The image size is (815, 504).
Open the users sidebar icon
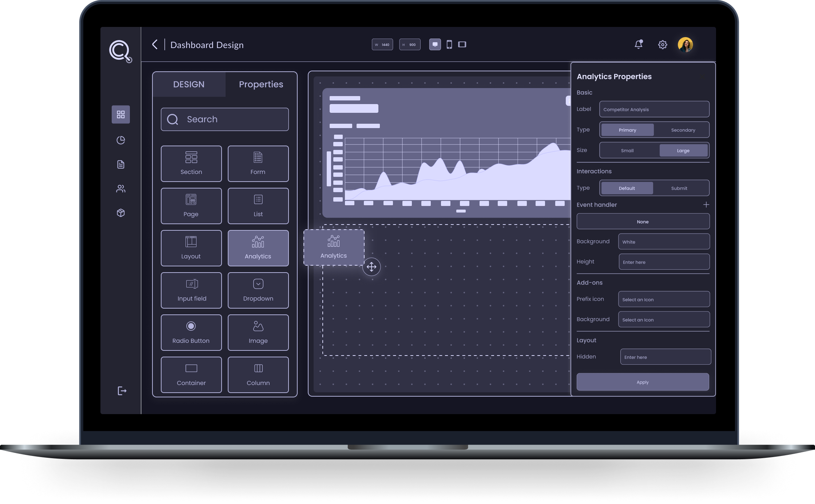point(121,188)
